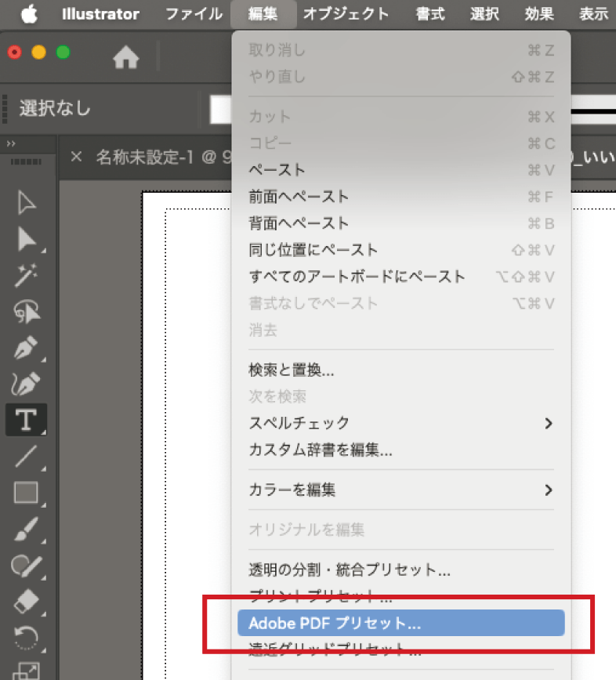Choose カスタム辞書を編集... menu item
The image size is (616, 680).
401,450
